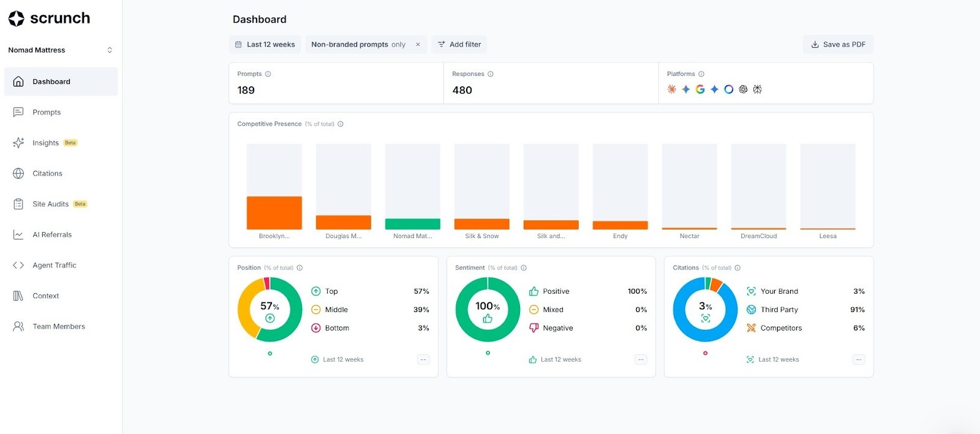Open the Add filter dropdown
Viewport: 980px width, 434px height.
(459, 45)
